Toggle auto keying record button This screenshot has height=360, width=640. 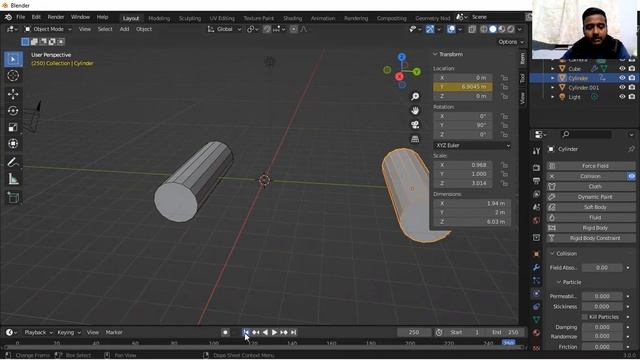[225, 333]
